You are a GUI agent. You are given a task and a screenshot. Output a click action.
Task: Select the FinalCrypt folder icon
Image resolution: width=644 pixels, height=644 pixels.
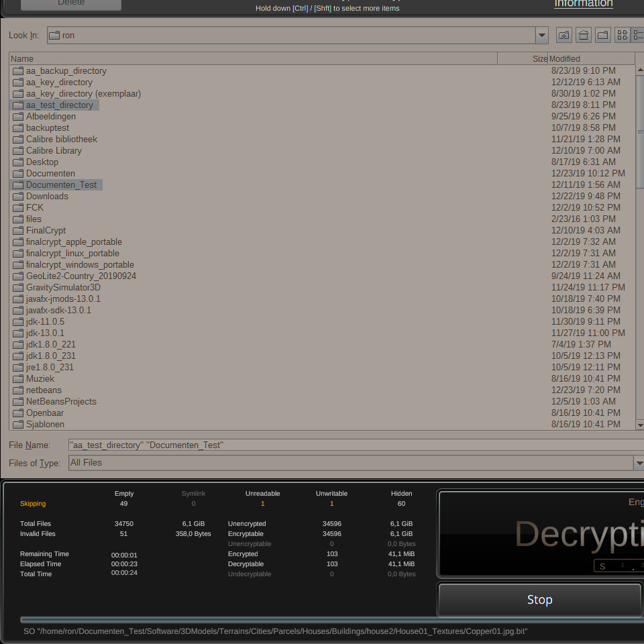pyautogui.click(x=18, y=231)
